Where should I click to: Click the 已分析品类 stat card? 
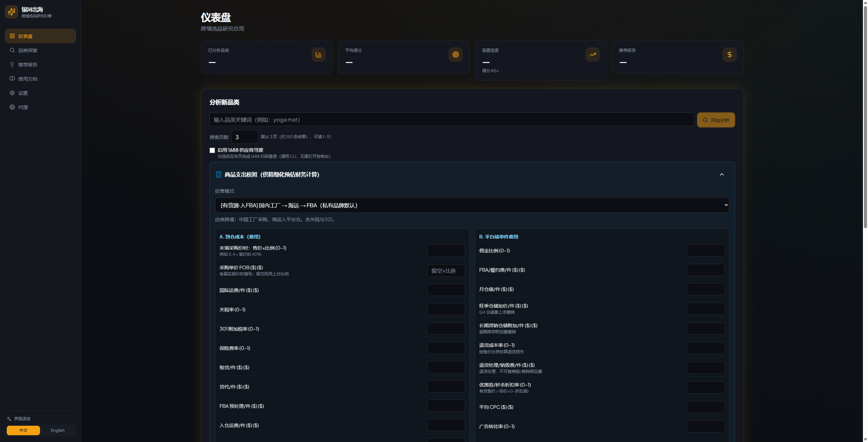tap(267, 57)
